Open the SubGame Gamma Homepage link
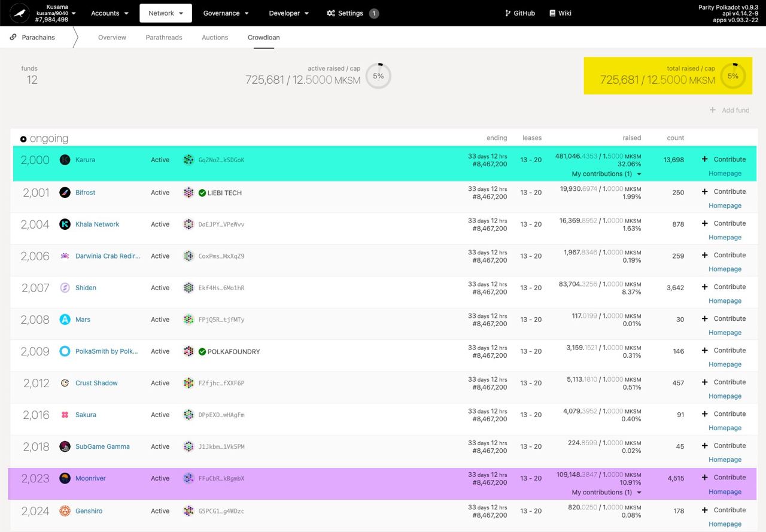This screenshot has height=532, width=766. [x=725, y=460]
